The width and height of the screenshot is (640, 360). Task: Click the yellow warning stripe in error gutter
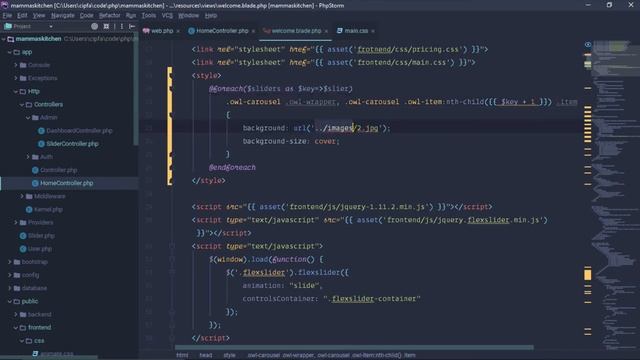[x=588, y=275]
